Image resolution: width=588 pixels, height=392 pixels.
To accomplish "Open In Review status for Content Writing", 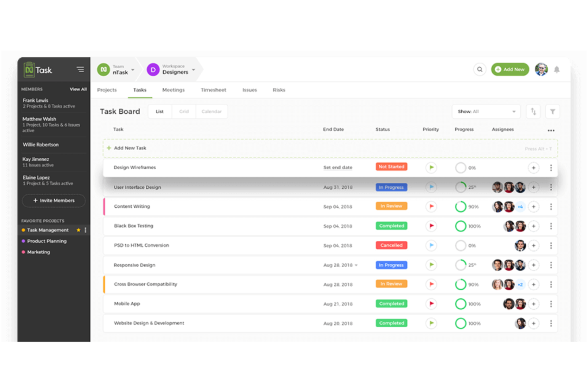I will pos(391,206).
